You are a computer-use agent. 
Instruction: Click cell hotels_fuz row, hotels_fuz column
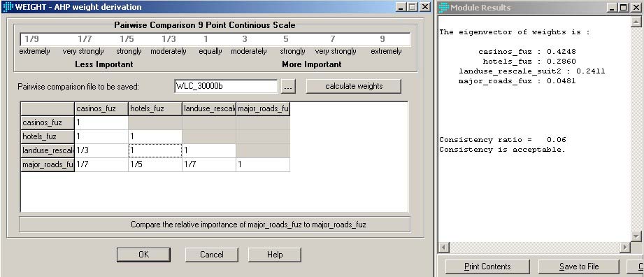pos(155,136)
